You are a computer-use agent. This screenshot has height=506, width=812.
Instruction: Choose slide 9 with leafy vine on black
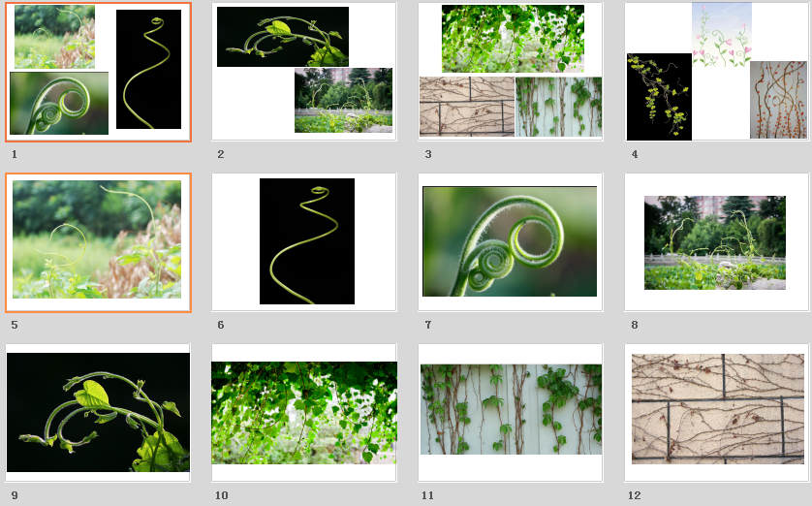pyautogui.click(x=99, y=413)
